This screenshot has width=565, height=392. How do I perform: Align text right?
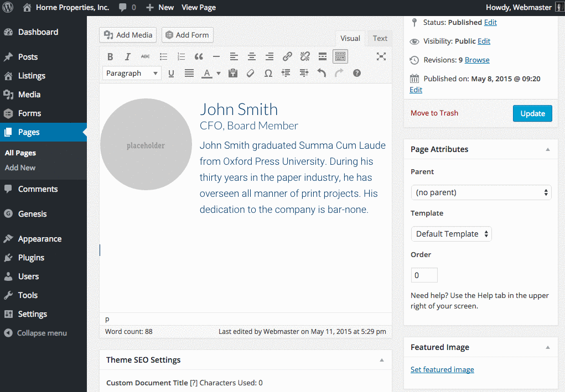269,56
